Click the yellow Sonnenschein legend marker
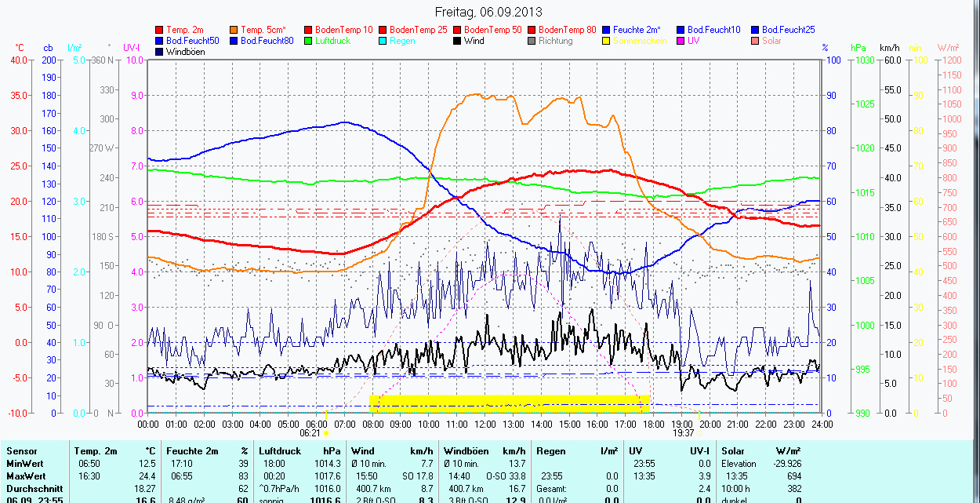Viewport: 980px width, 503px height. 607,41
